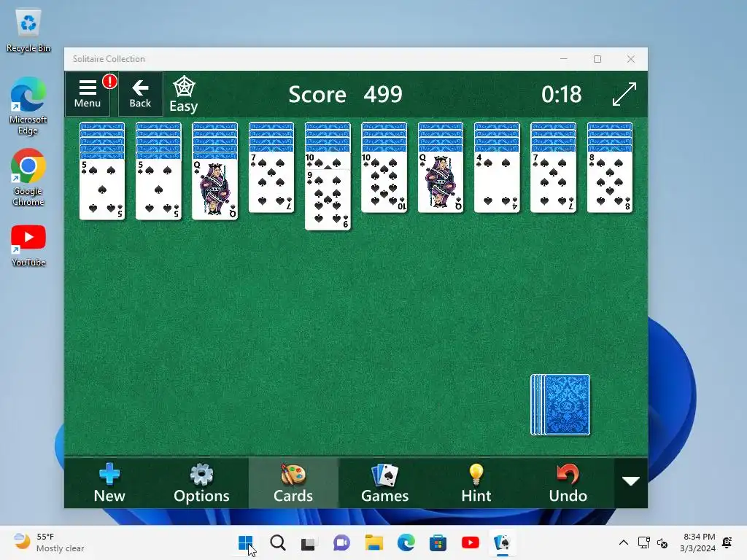Open the Menu hamburger button
The width and height of the screenshot is (747, 560).
(x=88, y=94)
